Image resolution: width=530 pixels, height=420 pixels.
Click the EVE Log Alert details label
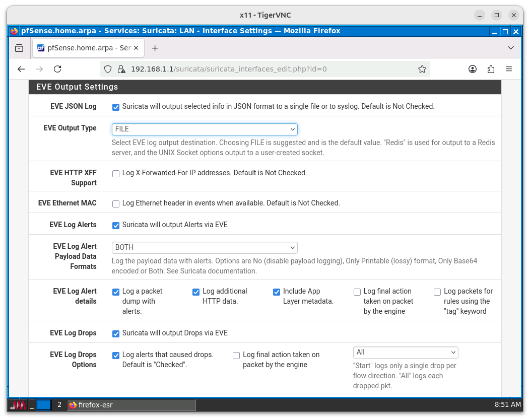tap(75, 296)
